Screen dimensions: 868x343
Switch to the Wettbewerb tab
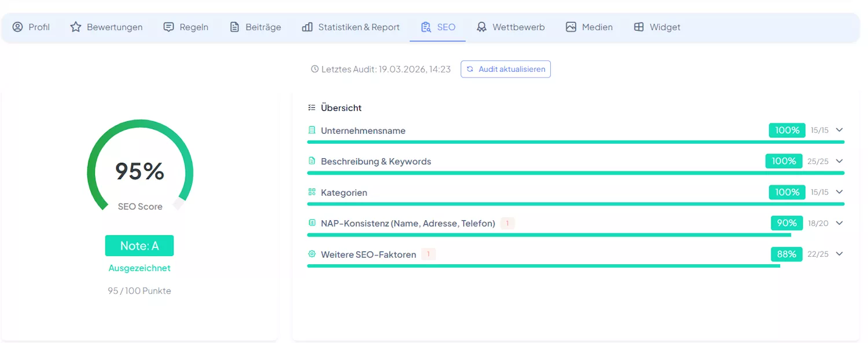pos(511,27)
